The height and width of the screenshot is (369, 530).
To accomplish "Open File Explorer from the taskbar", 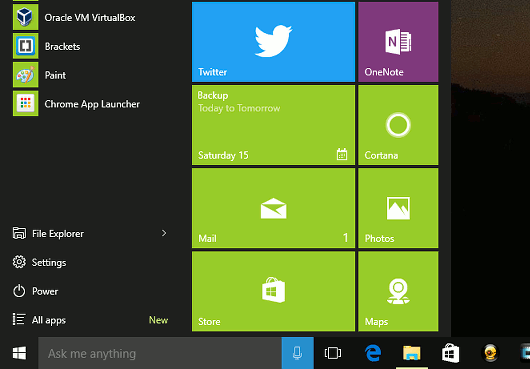I will pyautogui.click(x=412, y=353).
